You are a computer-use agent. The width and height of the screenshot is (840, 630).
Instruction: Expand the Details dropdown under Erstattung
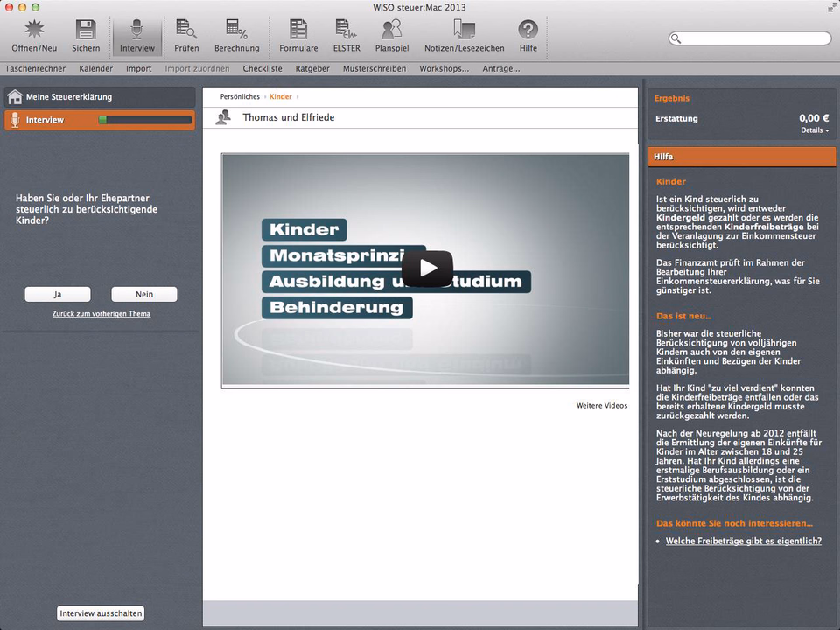[815, 130]
